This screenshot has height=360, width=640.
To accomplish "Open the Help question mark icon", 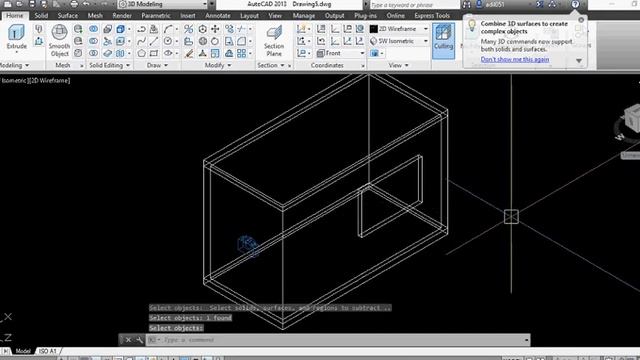I will pyautogui.click(x=575, y=4).
